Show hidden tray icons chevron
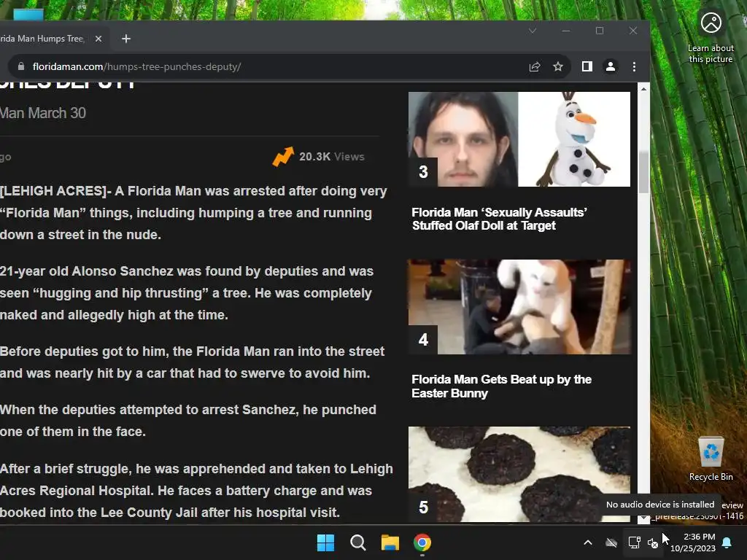Image resolution: width=747 pixels, height=560 pixels. pos(588,542)
